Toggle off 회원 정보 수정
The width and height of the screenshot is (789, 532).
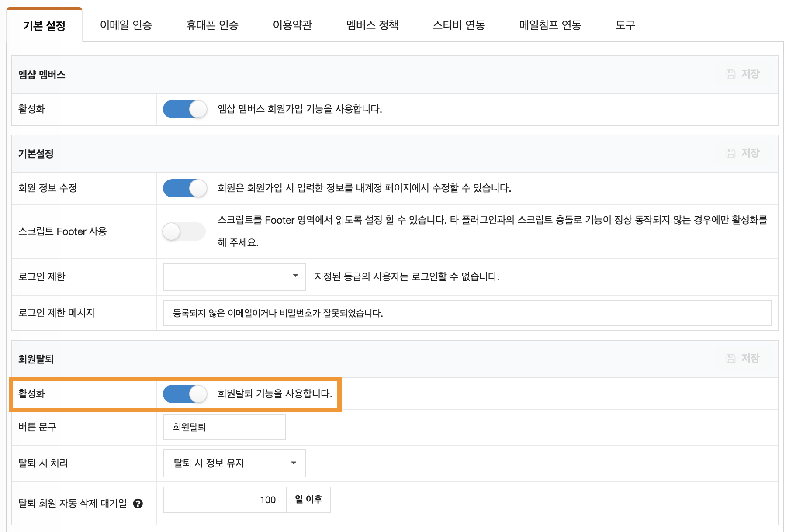pyautogui.click(x=184, y=188)
